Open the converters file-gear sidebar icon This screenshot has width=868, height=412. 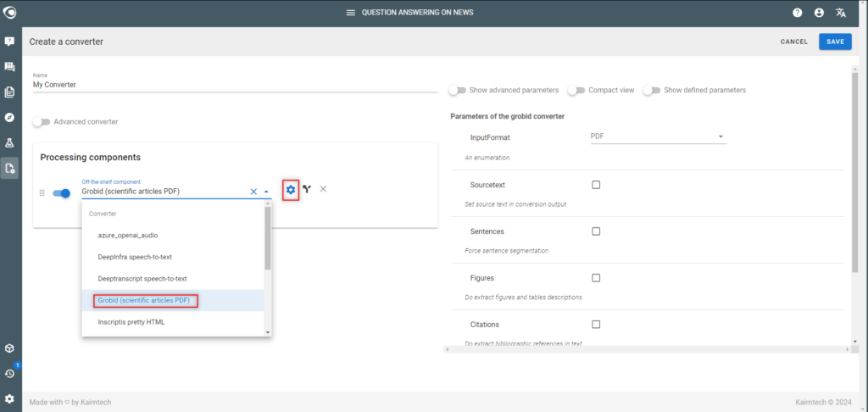[9, 169]
